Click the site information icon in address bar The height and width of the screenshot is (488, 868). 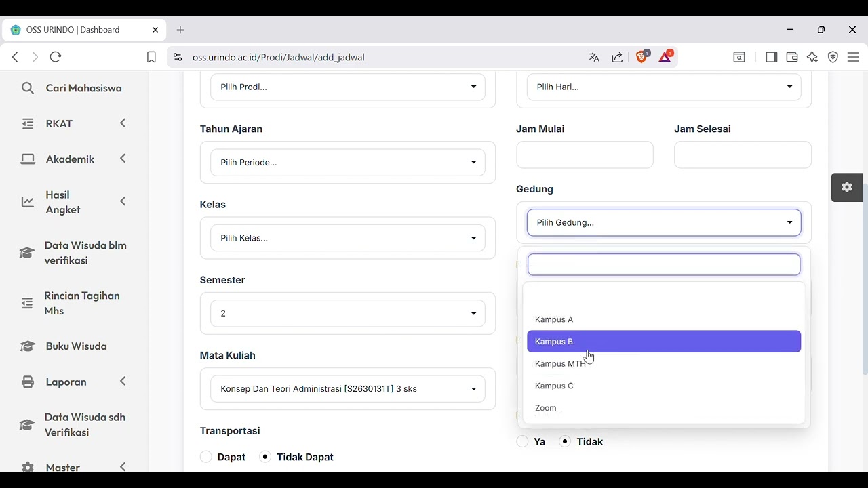(x=178, y=57)
